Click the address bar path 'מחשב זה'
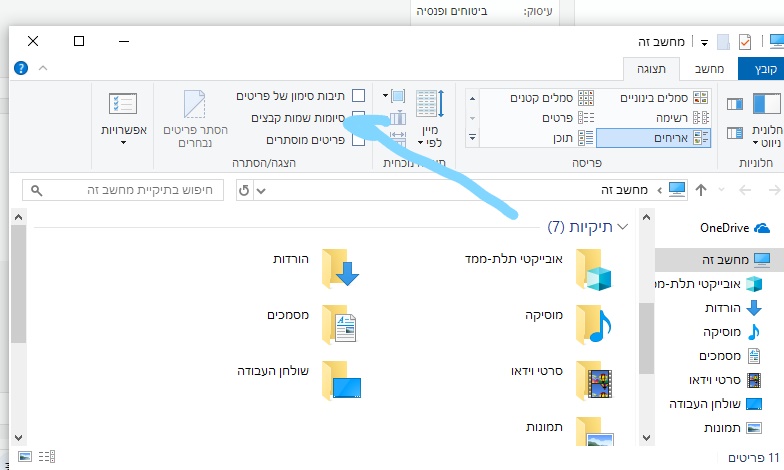This screenshot has height=470, width=784. click(x=624, y=190)
